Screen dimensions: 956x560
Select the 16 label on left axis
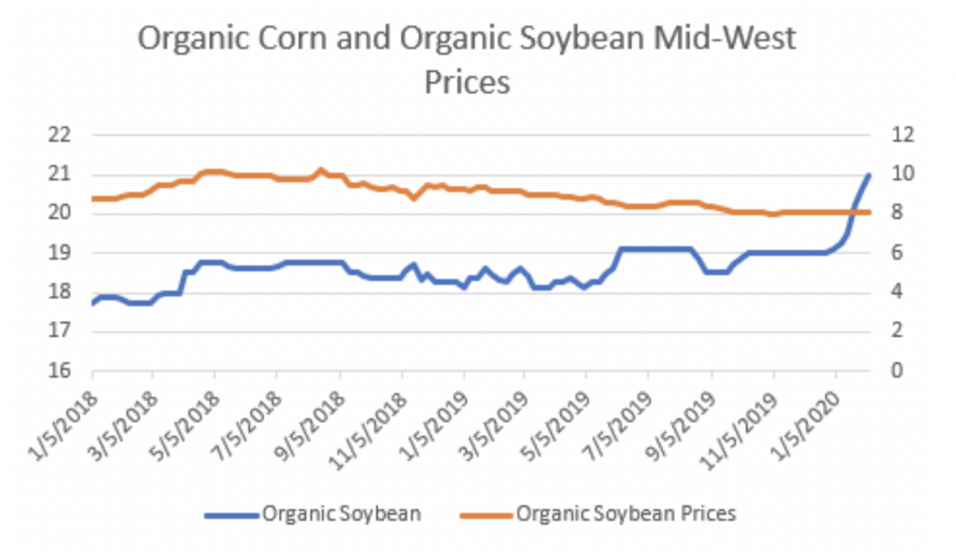59,371
